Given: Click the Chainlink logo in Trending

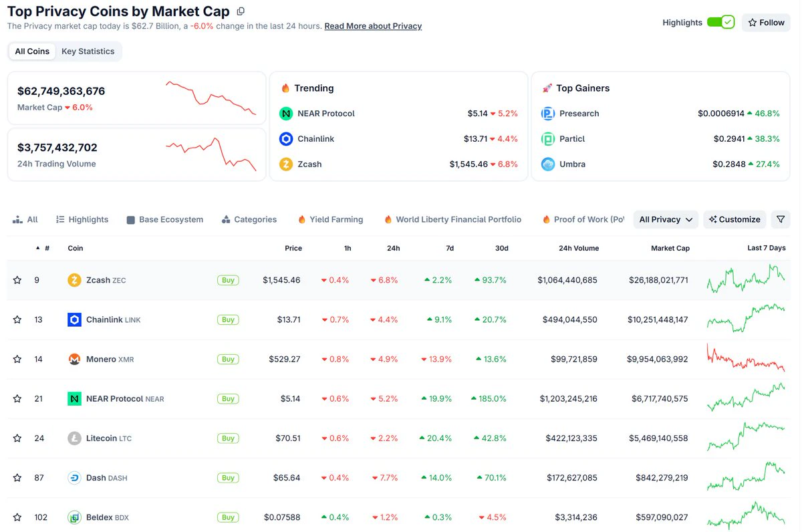Looking at the screenshot, I should pos(286,139).
